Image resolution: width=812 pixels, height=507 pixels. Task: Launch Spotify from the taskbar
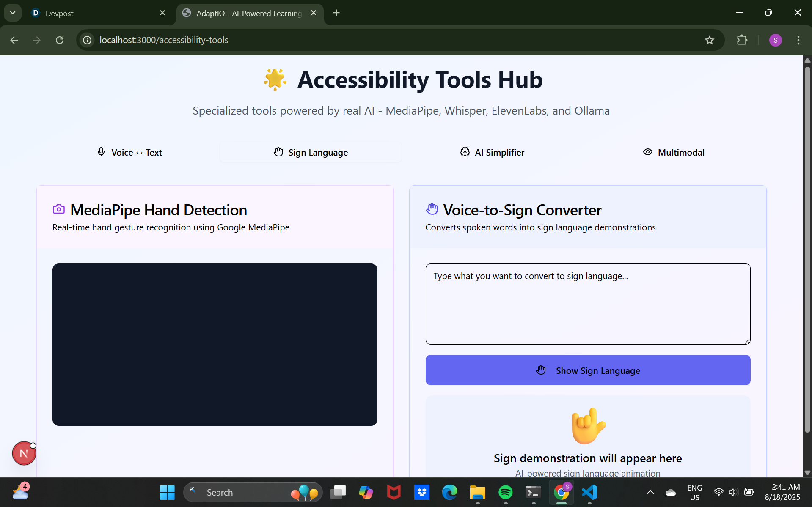pos(505,492)
